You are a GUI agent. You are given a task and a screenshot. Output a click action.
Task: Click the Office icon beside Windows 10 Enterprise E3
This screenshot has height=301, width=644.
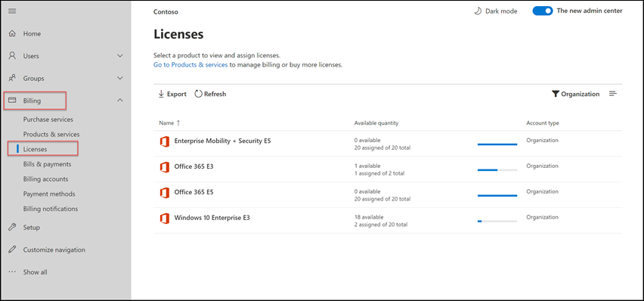[164, 219]
